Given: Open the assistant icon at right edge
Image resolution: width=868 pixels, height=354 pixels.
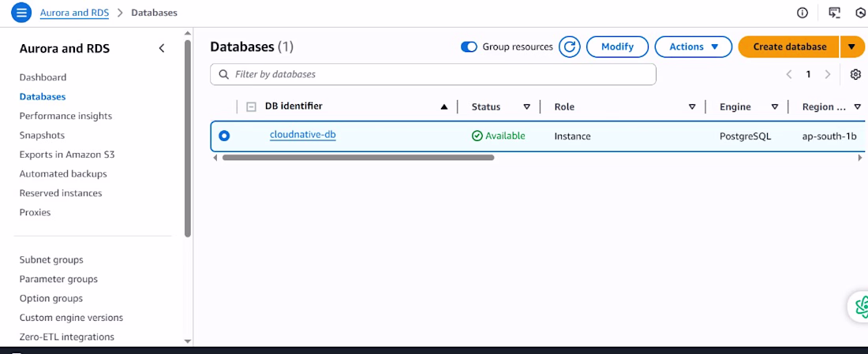Looking at the screenshot, I should pos(861,306).
